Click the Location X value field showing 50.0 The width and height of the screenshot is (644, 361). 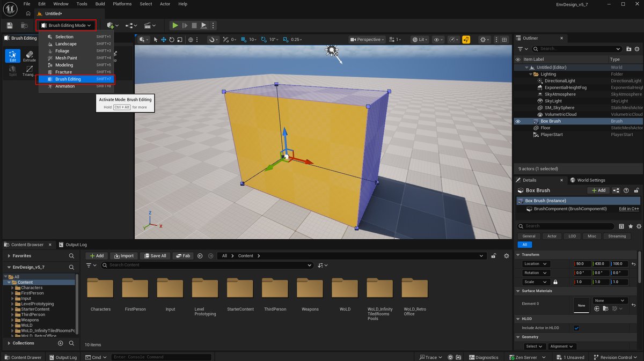(582, 264)
